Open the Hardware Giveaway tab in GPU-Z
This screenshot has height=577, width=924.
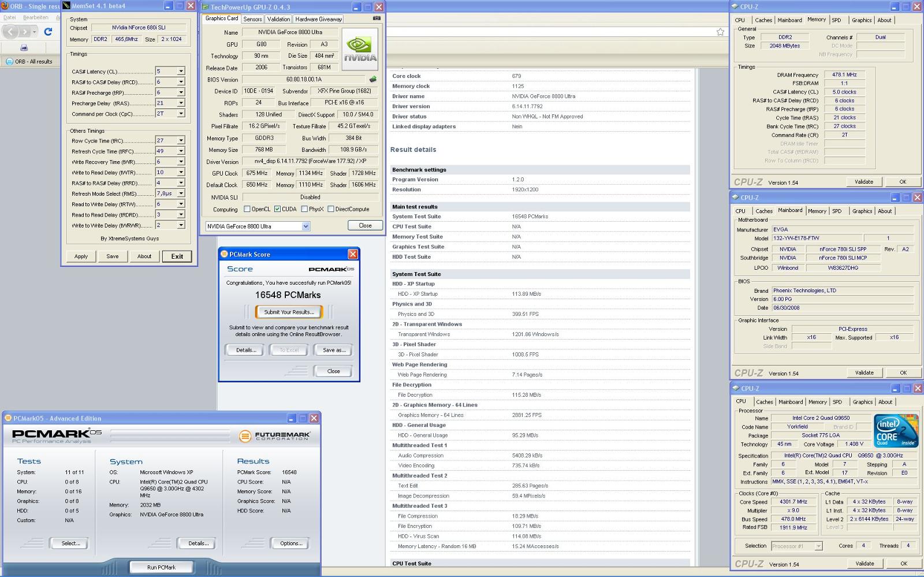click(319, 19)
